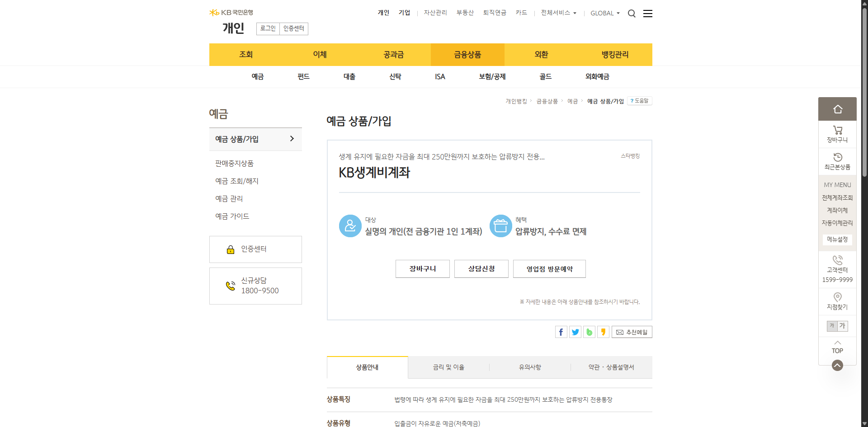
Task: Open the 조회 main menu
Action: coord(246,55)
